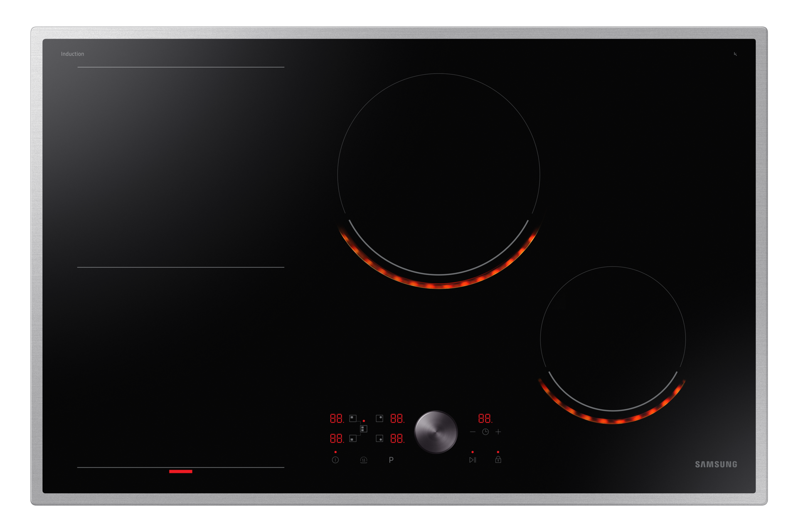Tap the keep warm steam icon
Image resolution: width=798 pixels, height=532 pixels.
click(364, 460)
